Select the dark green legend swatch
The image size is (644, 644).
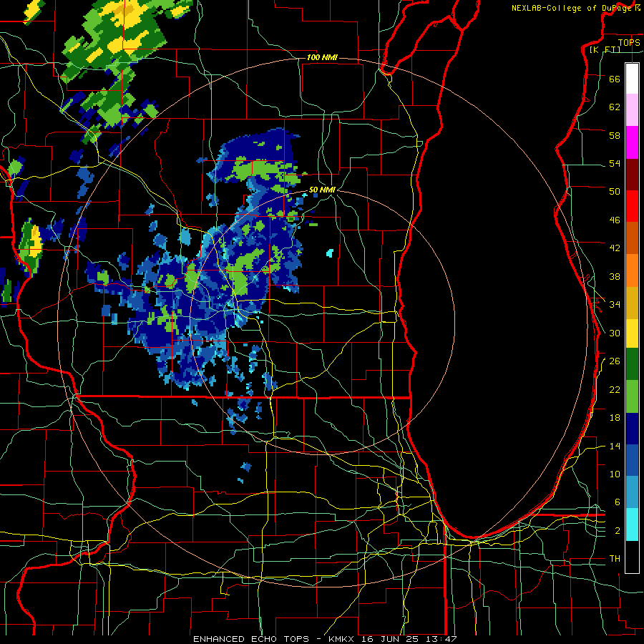tap(632, 364)
